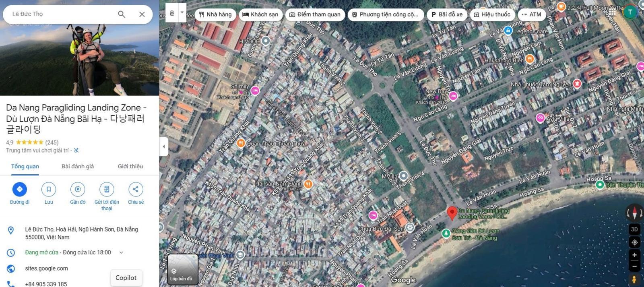
Task: Click the Lưu bookmark icon
Action: pos(49,189)
